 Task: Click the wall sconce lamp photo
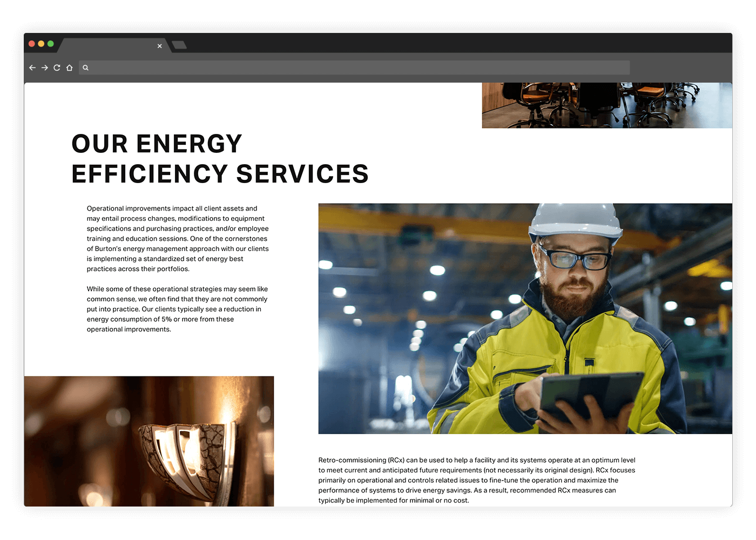pyautogui.click(x=149, y=441)
